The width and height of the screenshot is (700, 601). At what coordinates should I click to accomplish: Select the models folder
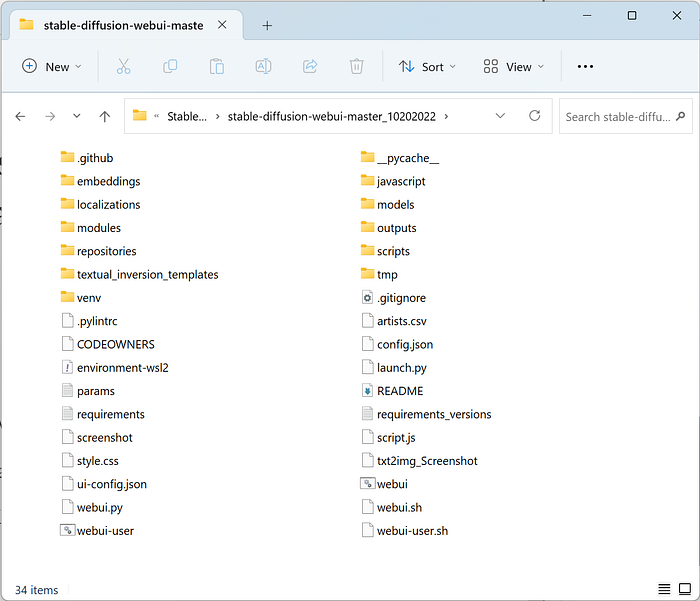[388, 204]
